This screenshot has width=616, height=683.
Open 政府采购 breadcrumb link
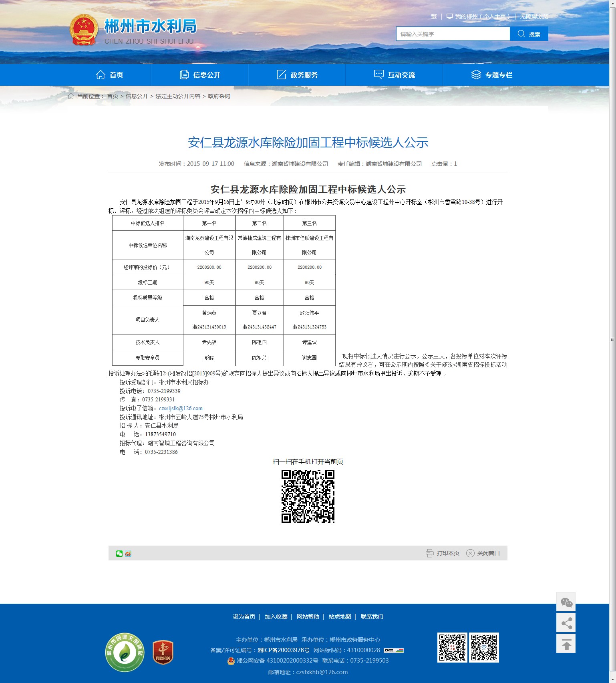coord(219,96)
